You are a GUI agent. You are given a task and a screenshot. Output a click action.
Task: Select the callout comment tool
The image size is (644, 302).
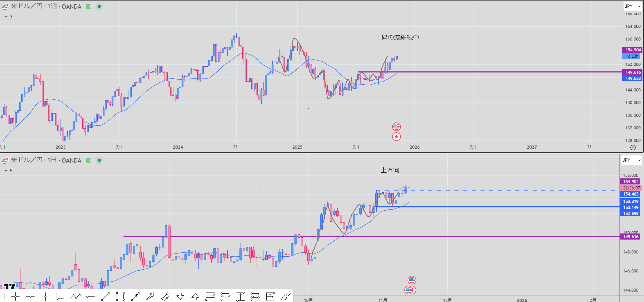(60, 297)
